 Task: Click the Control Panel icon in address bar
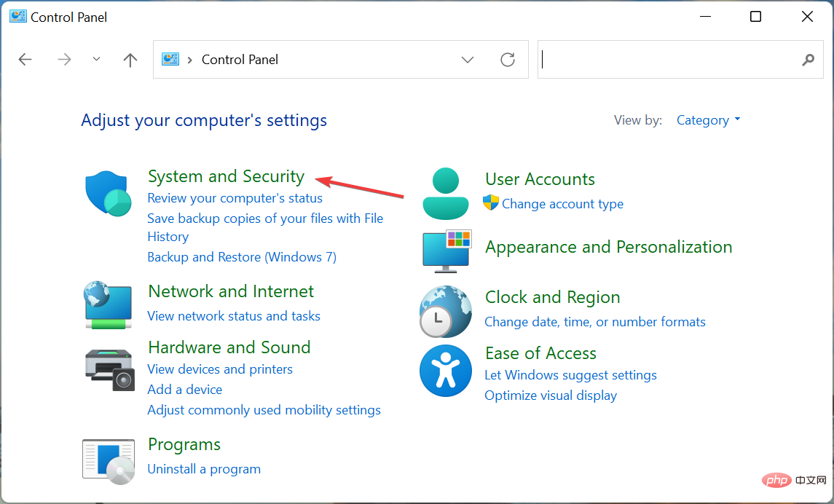170,59
